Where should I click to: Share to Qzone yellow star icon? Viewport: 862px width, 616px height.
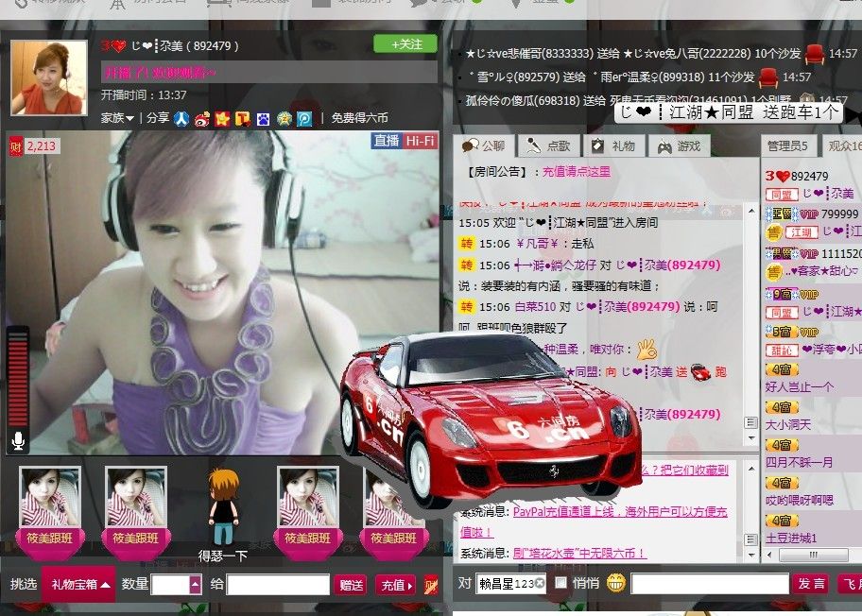tap(222, 118)
